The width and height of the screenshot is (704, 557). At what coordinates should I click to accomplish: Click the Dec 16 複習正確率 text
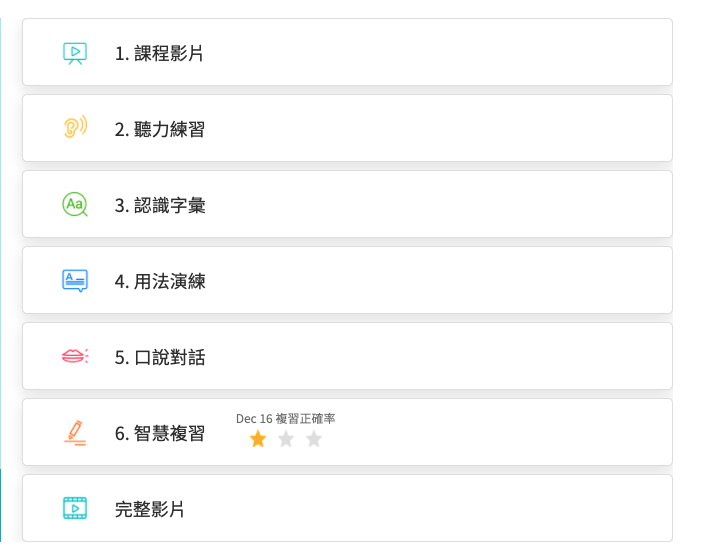point(285,418)
